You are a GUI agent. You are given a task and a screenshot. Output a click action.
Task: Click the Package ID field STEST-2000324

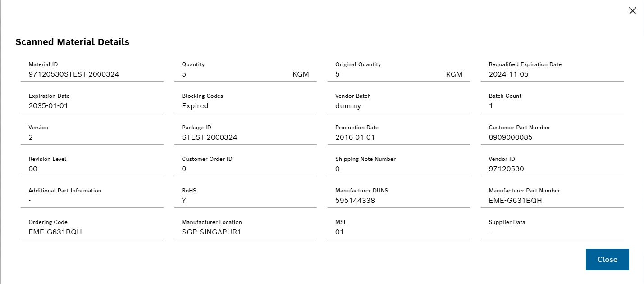[x=246, y=133]
